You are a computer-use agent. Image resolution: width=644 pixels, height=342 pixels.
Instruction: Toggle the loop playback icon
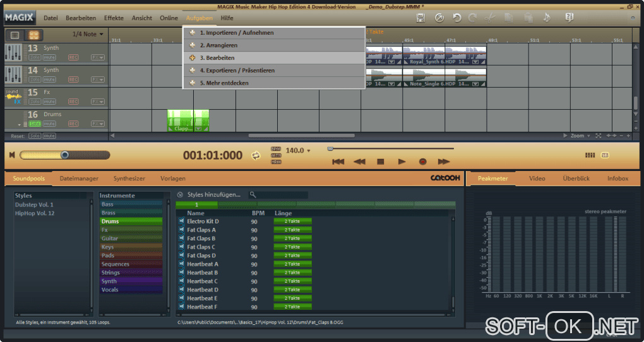(256, 156)
